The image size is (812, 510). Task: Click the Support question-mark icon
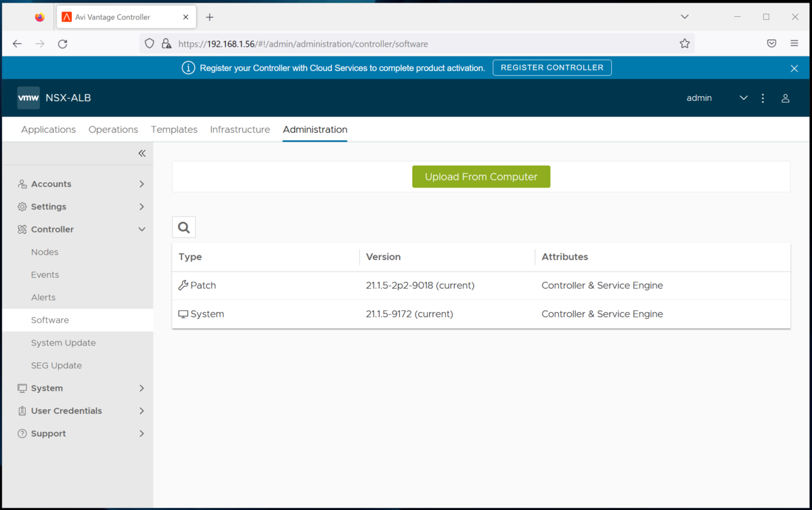(x=22, y=433)
